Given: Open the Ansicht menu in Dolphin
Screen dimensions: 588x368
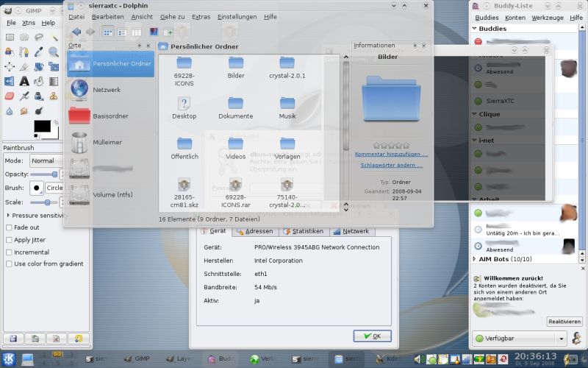Looking at the screenshot, I should 142,16.
